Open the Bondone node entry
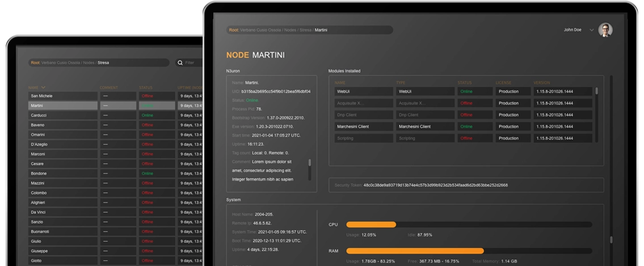 pyautogui.click(x=62, y=174)
